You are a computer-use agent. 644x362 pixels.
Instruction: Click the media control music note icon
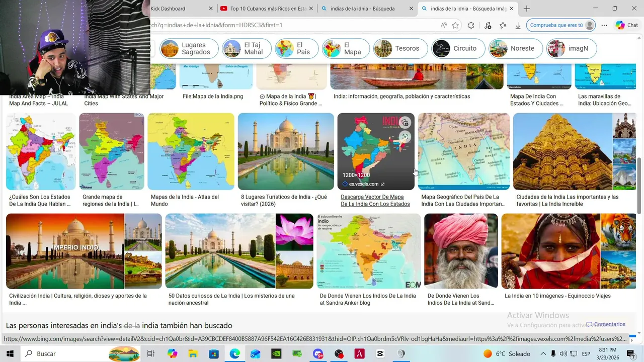point(488,25)
